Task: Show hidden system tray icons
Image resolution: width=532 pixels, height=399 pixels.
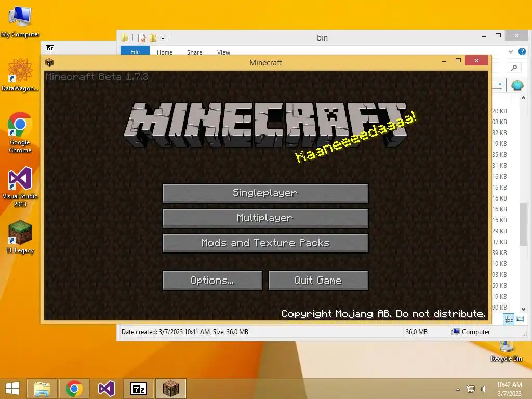Action: pos(458,389)
